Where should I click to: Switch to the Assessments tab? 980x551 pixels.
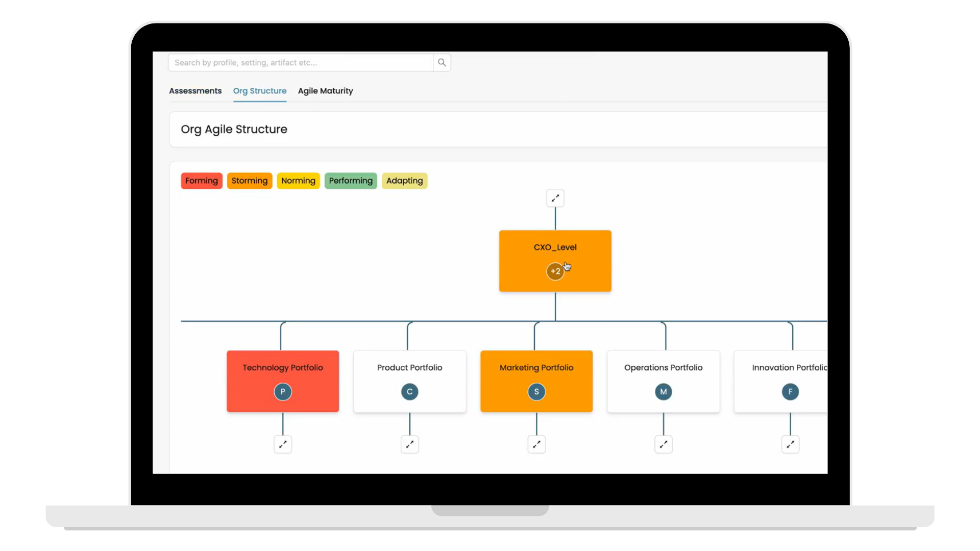click(195, 91)
